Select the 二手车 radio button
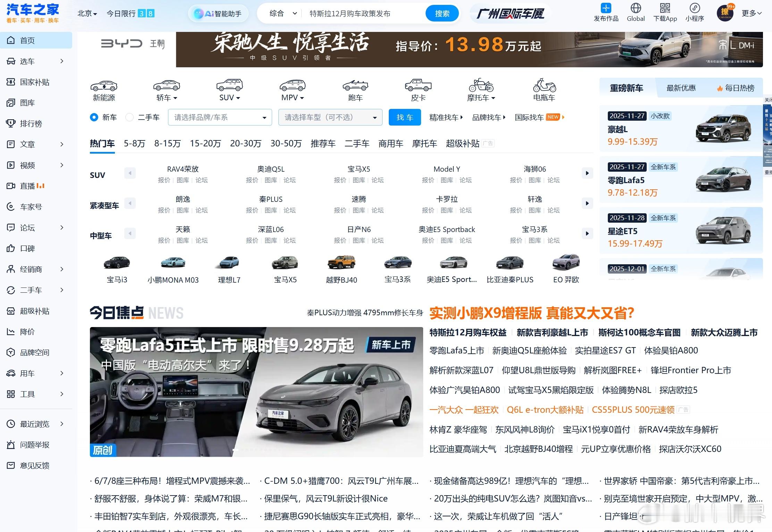 (129, 118)
